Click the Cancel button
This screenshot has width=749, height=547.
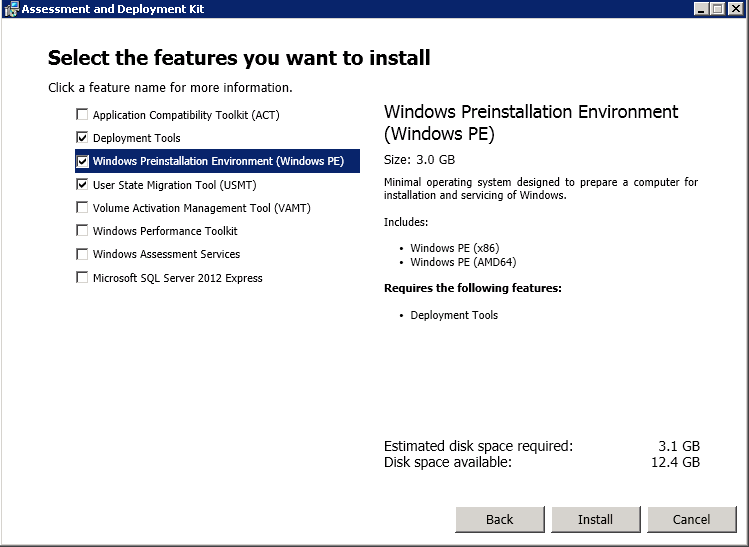click(x=691, y=519)
